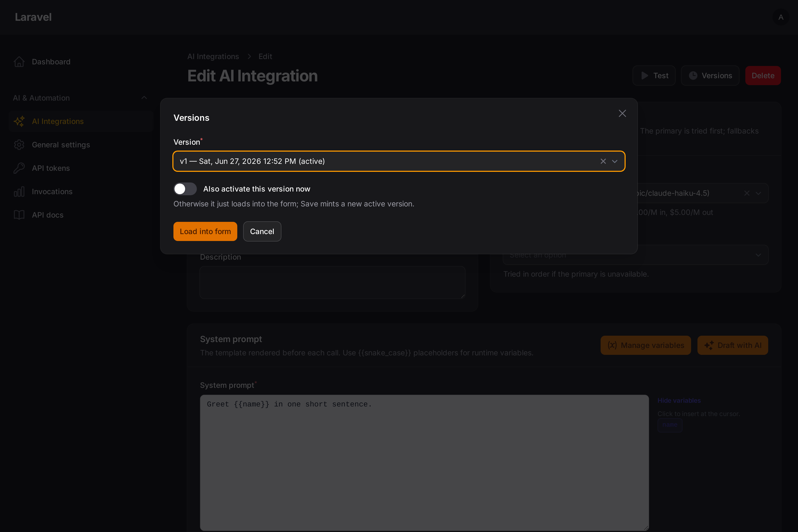
Task: Click the Hide variables link
Action: (679, 400)
